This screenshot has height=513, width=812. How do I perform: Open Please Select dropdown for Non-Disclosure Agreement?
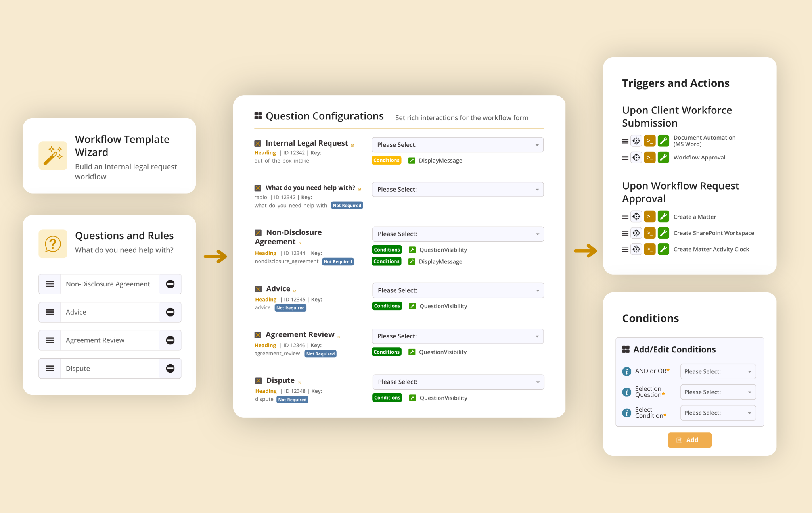coord(458,234)
